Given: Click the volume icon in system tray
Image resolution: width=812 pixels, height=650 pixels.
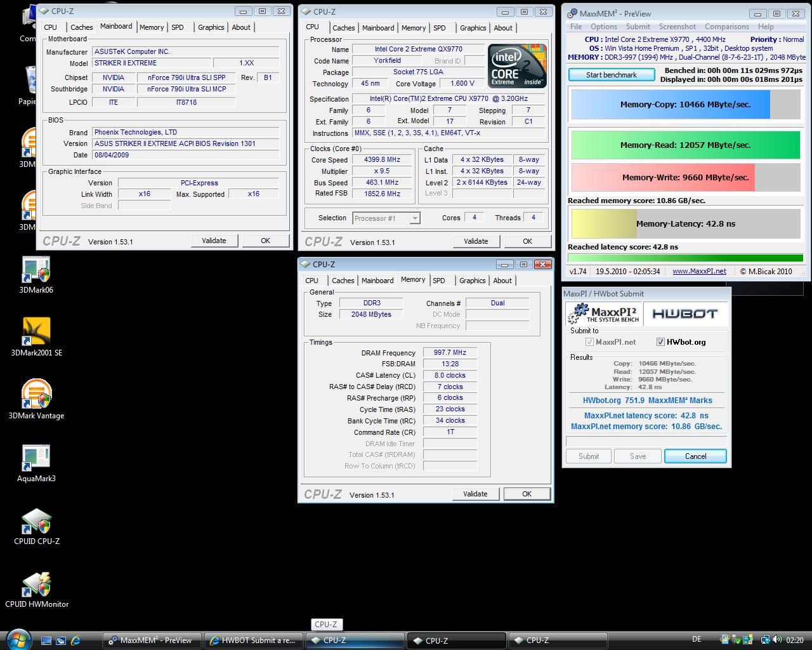Looking at the screenshot, I should point(777,640).
